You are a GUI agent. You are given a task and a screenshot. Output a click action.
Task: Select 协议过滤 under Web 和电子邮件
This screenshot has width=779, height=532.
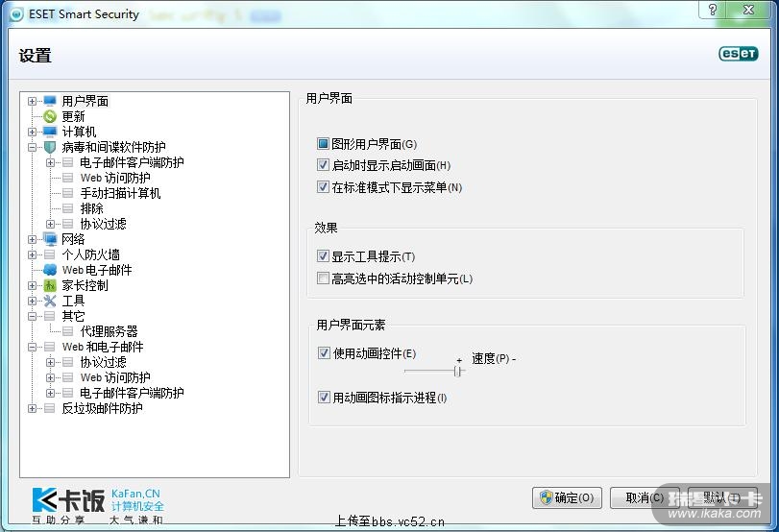click(103, 363)
